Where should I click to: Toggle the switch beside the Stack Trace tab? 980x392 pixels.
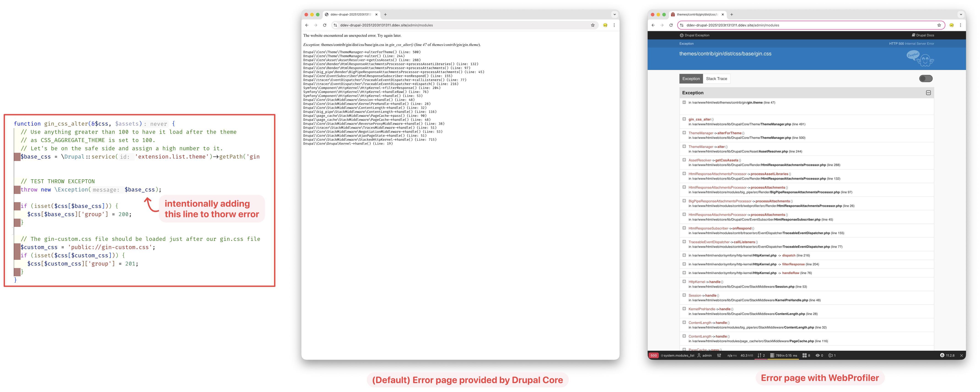click(926, 79)
